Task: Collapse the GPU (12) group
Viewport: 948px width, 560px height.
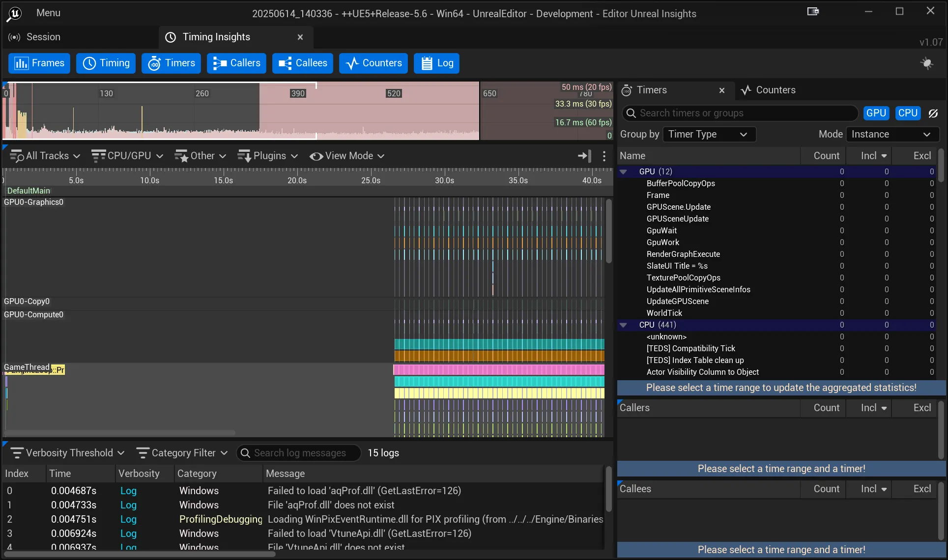Action: tap(623, 172)
